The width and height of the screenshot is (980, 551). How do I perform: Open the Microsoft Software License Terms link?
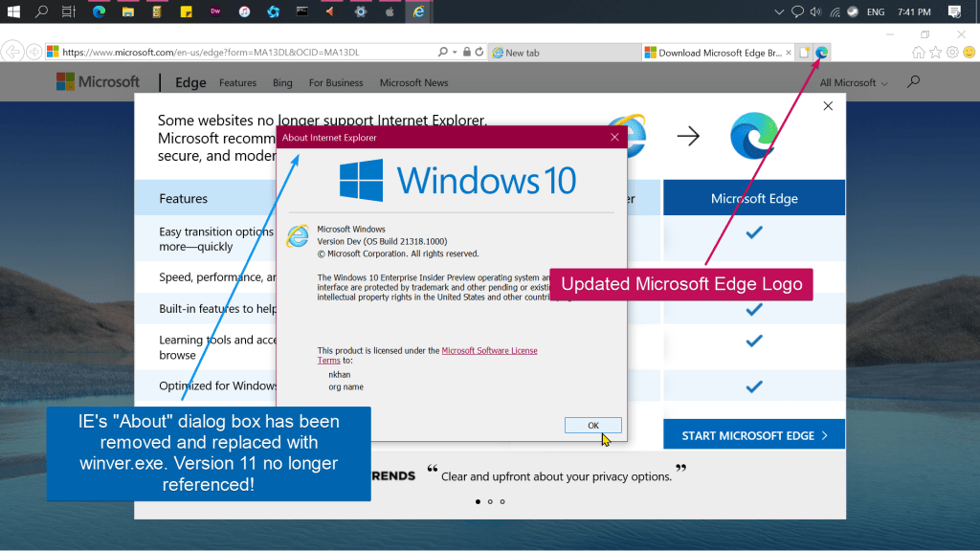pos(489,351)
